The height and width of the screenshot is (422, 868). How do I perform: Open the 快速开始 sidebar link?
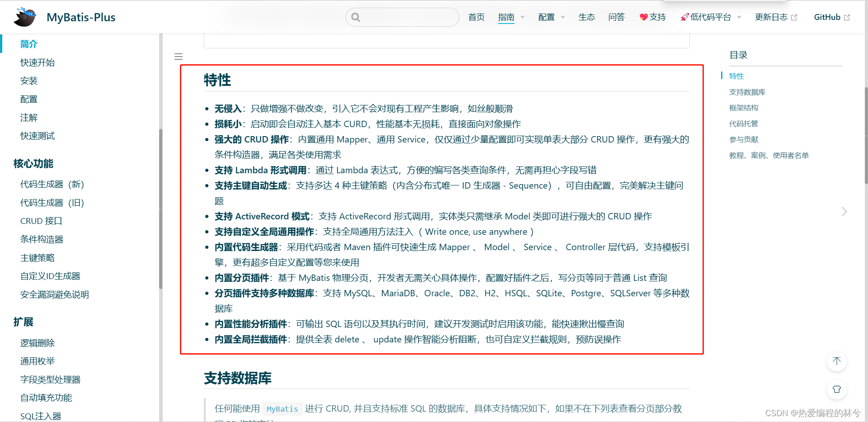[37, 62]
